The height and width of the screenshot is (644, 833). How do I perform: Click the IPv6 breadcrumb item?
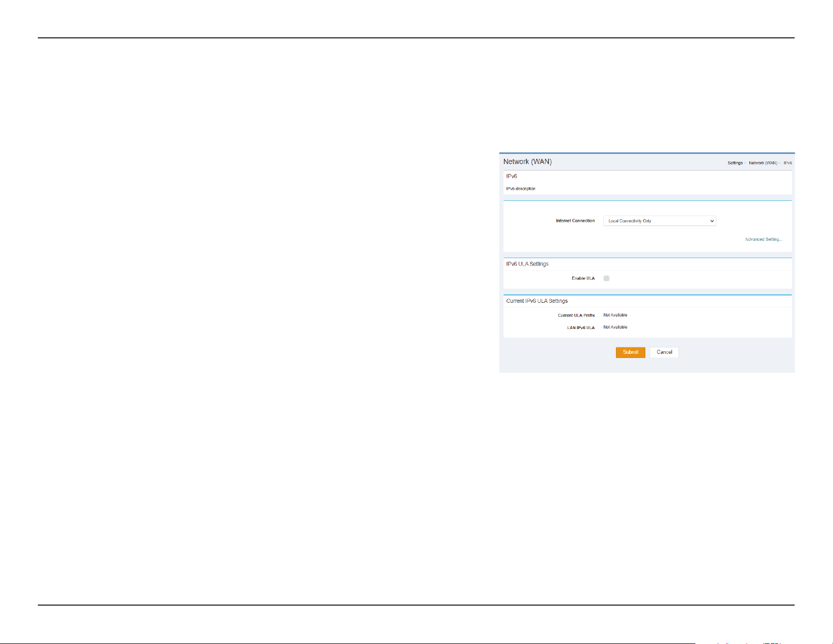point(788,163)
